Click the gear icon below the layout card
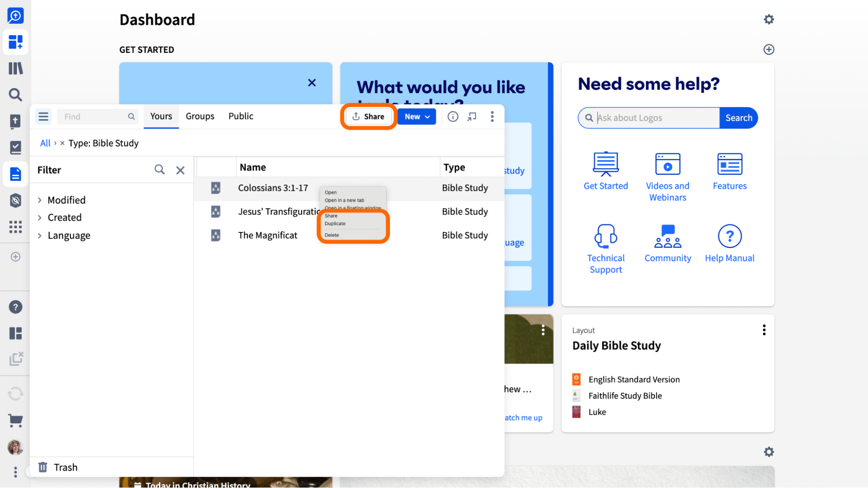 click(x=769, y=452)
